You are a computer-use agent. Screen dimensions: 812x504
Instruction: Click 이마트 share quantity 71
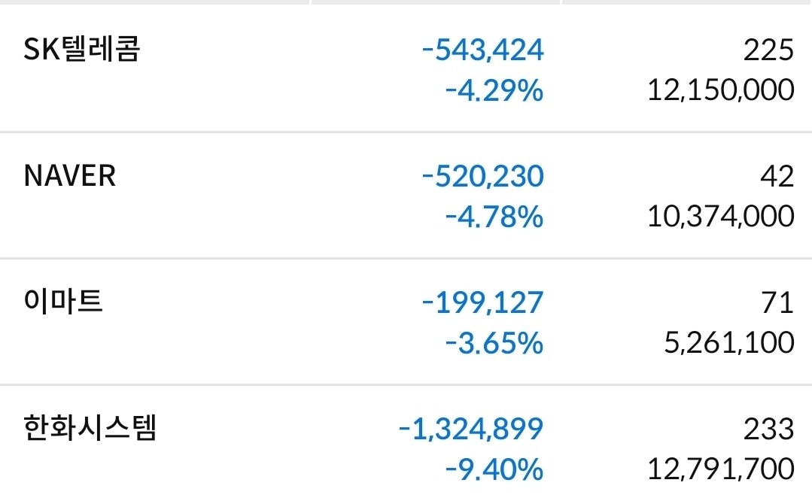pyautogui.click(x=777, y=302)
